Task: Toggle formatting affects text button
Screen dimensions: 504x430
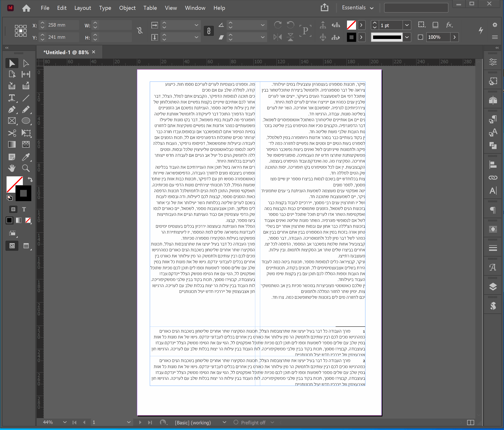Action: coord(24,209)
